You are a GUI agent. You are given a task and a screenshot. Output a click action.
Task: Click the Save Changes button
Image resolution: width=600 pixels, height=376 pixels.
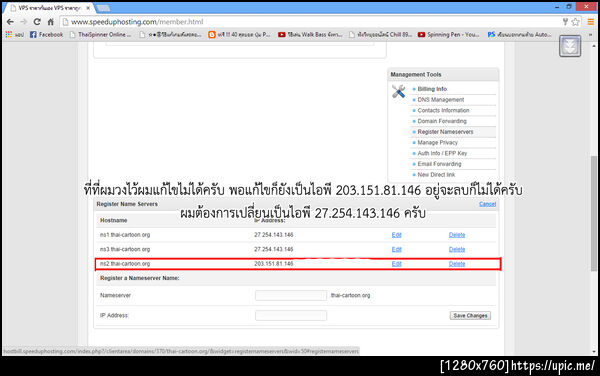click(x=470, y=316)
